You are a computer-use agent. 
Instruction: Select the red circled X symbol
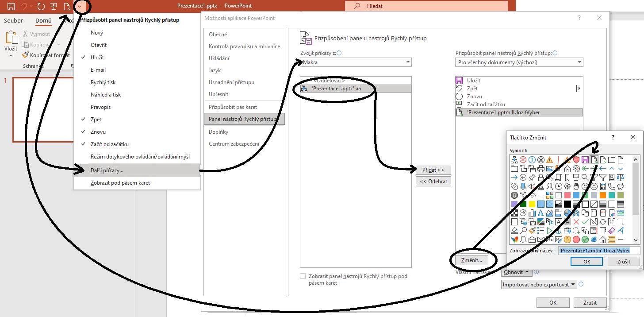523,160
